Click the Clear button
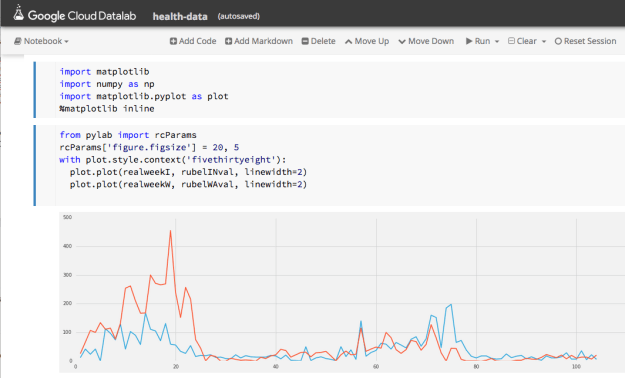The image size is (625, 378). coord(523,41)
